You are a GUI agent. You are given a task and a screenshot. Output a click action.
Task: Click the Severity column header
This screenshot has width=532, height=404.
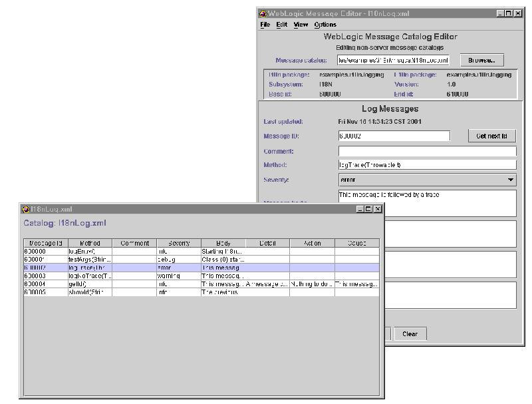pos(179,243)
